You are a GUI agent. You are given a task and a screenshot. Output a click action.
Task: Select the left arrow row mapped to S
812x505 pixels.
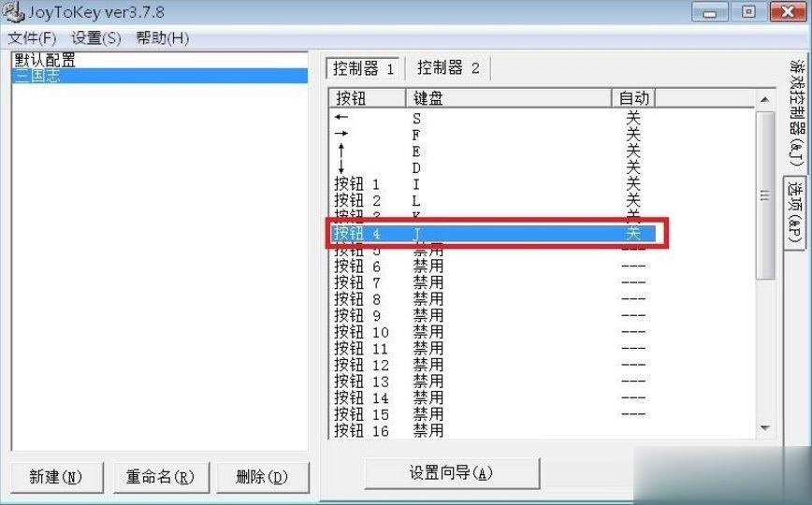click(x=493, y=118)
